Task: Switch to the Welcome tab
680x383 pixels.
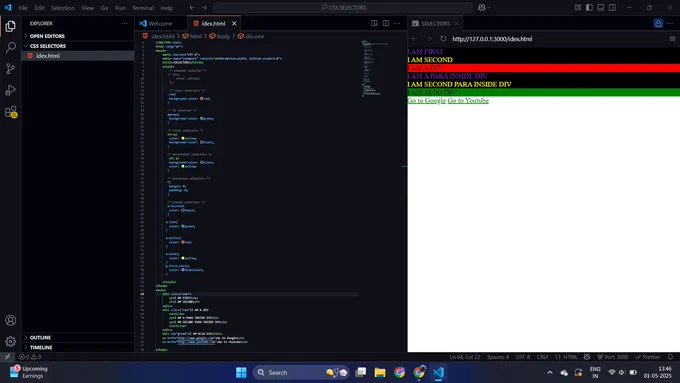Action: 161,23
